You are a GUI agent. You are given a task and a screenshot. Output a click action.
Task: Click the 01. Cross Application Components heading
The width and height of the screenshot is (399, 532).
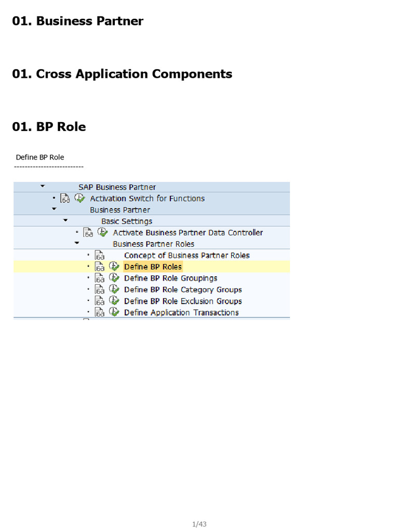122,74
